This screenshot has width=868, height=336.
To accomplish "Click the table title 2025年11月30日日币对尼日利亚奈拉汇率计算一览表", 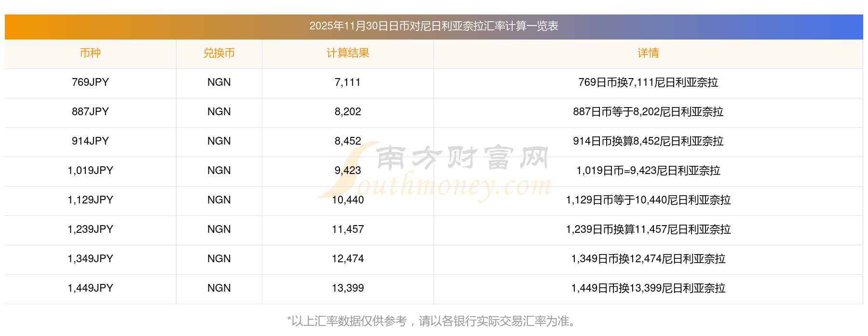I will click(x=434, y=26).
